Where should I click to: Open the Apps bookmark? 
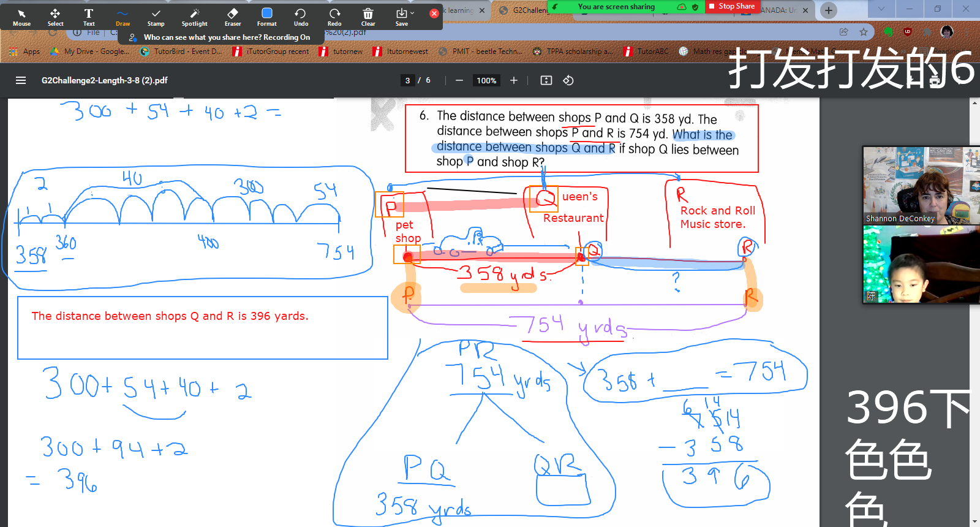click(x=25, y=51)
